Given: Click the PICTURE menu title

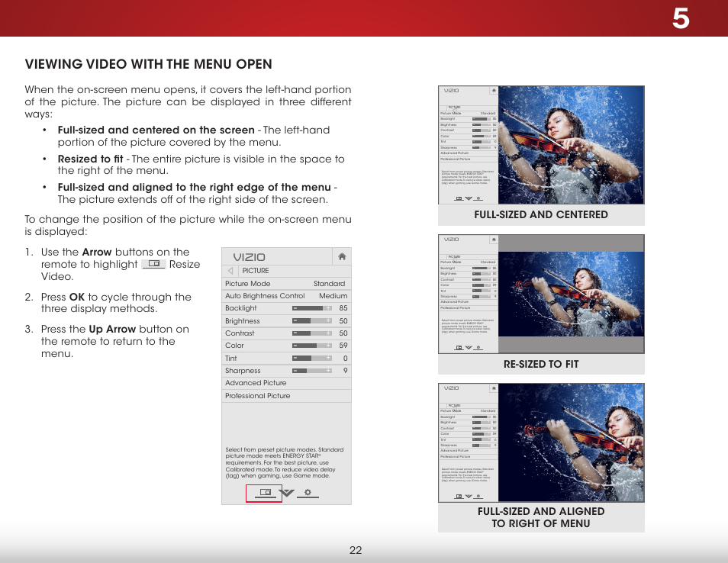Looking at the screenshot, I should (x=256, y=271).
